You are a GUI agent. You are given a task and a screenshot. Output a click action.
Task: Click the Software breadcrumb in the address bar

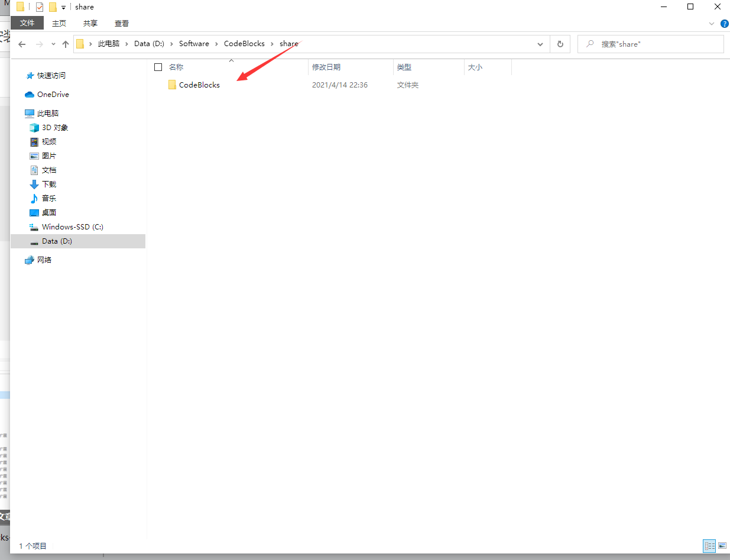point(194,43)
